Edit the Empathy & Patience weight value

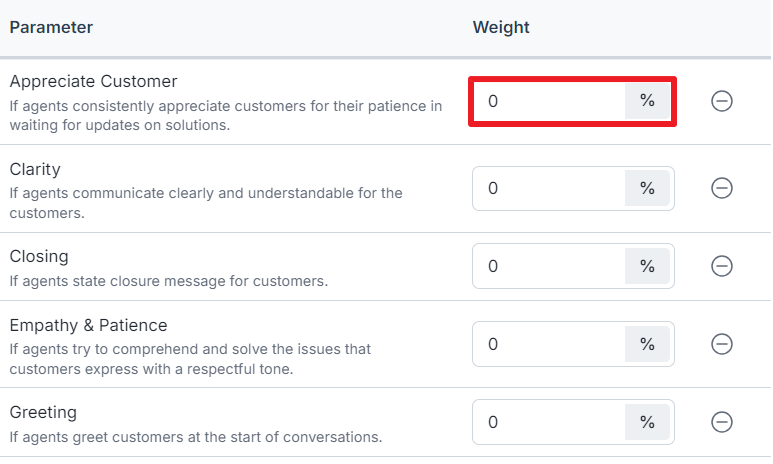coord(549,344)
